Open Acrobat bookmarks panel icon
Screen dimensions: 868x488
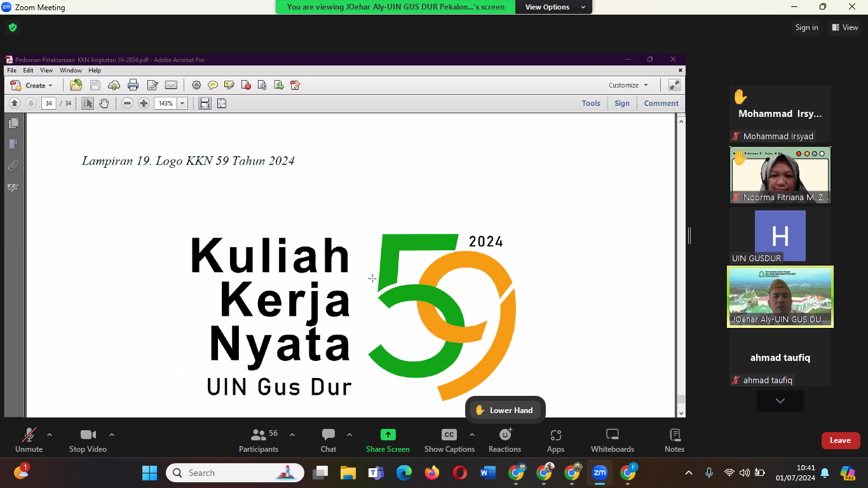tap(13, 145)
